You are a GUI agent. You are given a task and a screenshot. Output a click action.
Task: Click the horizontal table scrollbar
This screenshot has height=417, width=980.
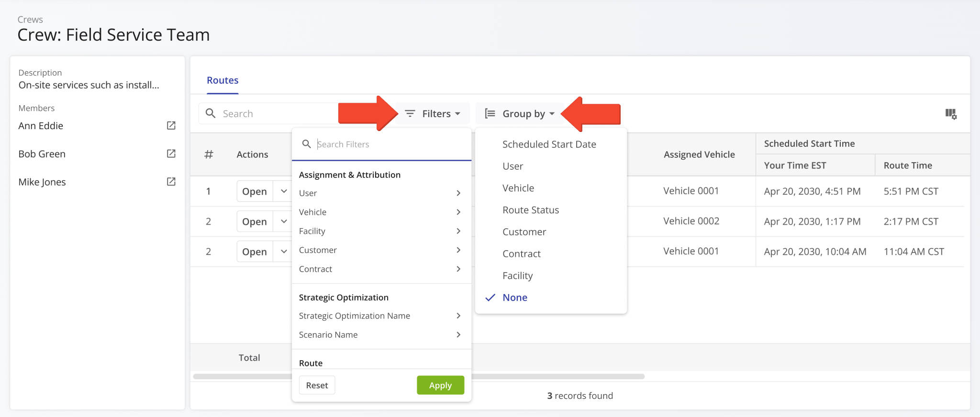pos(555,376)
